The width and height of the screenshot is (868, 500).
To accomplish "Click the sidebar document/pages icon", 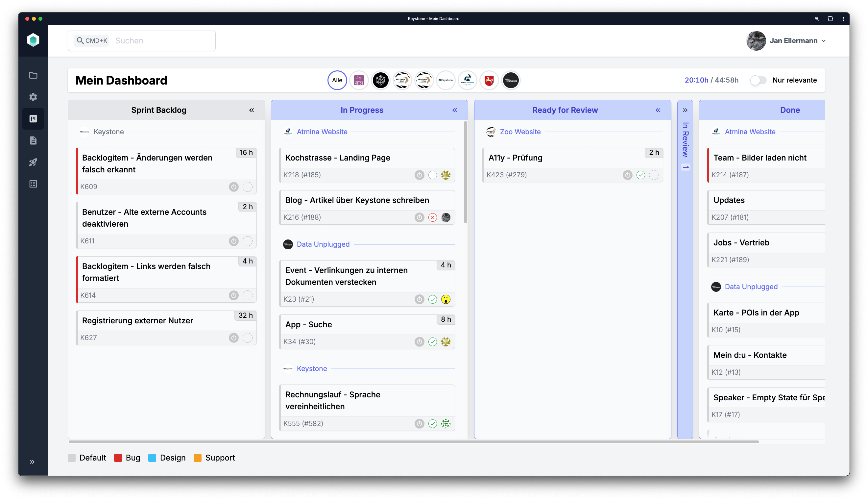I will pos(33,140).
